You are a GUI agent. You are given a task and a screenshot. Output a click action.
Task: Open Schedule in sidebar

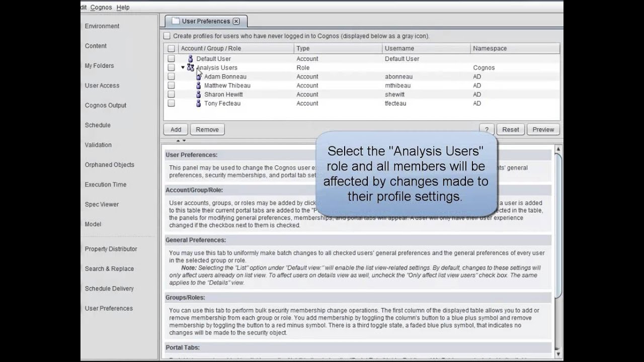tap(98, 125)
